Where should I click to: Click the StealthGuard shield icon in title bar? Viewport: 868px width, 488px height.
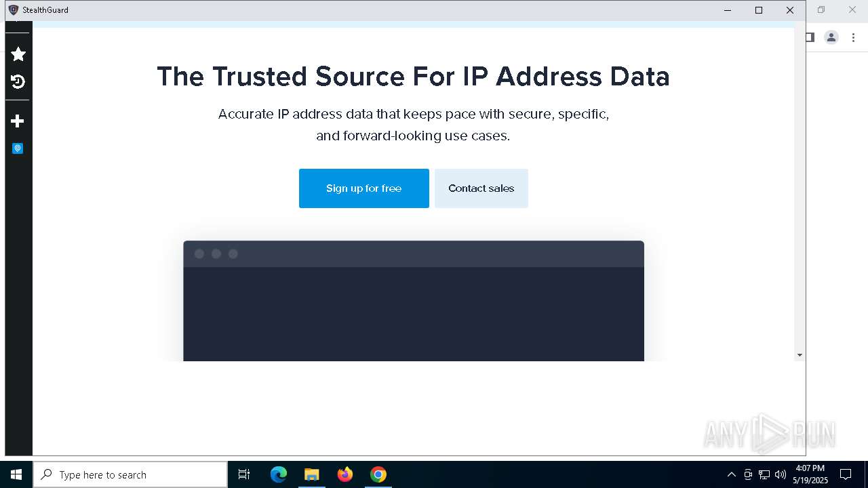13,10
